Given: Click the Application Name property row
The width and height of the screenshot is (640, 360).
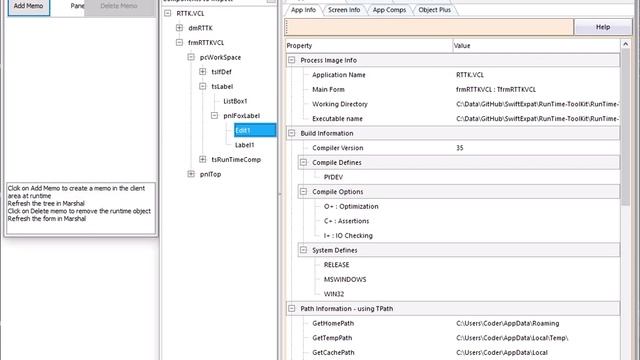Looking at the screenshot, I should (x=453, y=75).
